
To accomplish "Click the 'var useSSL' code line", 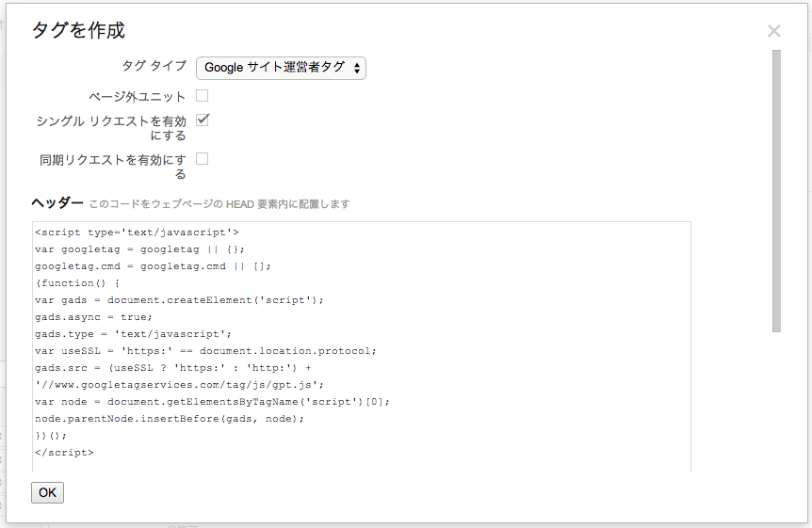I will [x=205, y=350].
